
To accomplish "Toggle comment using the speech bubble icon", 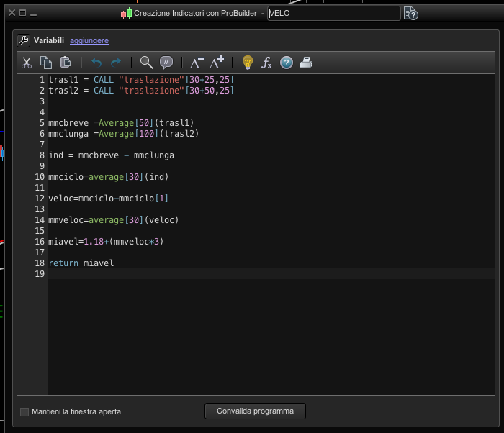I will click(x=166, y=63).
